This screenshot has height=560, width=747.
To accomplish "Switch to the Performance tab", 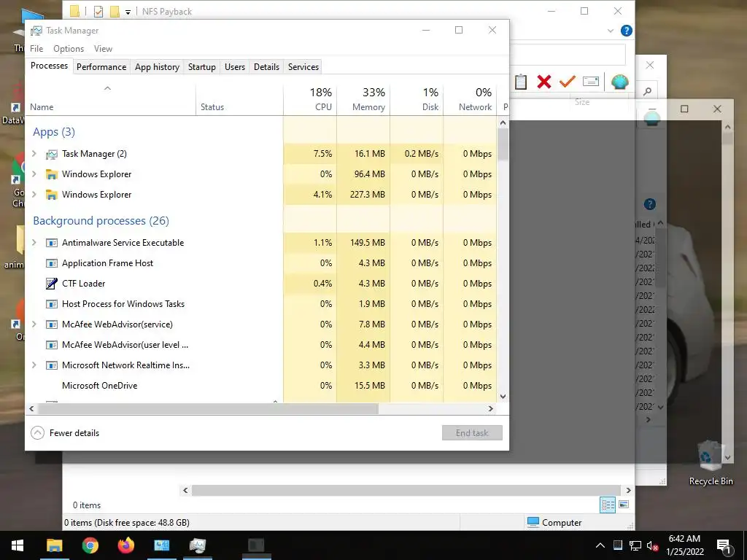I will click(x=101, y=67).
